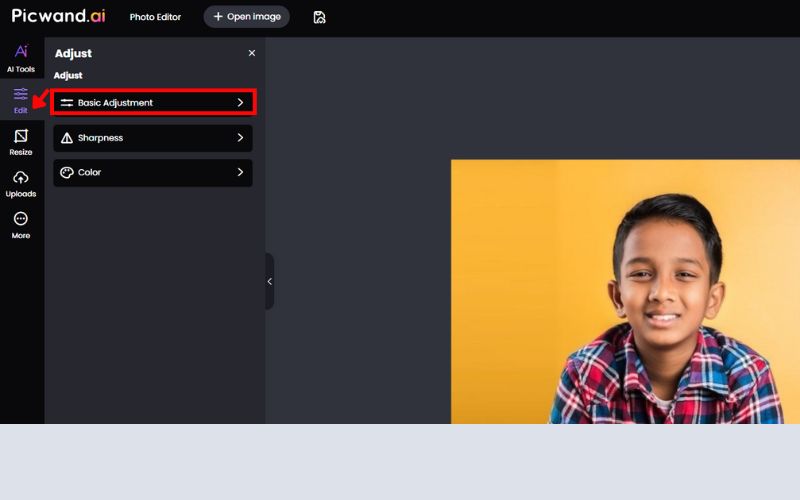Viewport: 800px width, 500px height.
Task: Select the Edit sliders icon in sidebar
Action: (x=21, y=95)
